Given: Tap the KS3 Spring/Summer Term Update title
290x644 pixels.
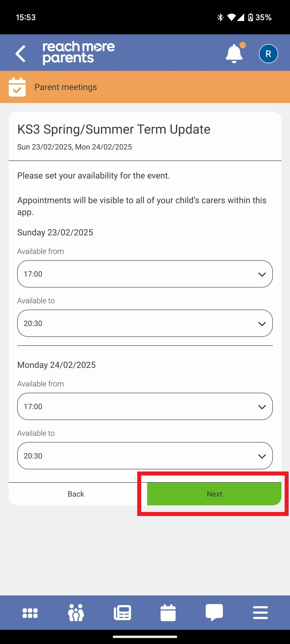Looking at the screenshot, I should pyautogui.click(x=114, y=129).
